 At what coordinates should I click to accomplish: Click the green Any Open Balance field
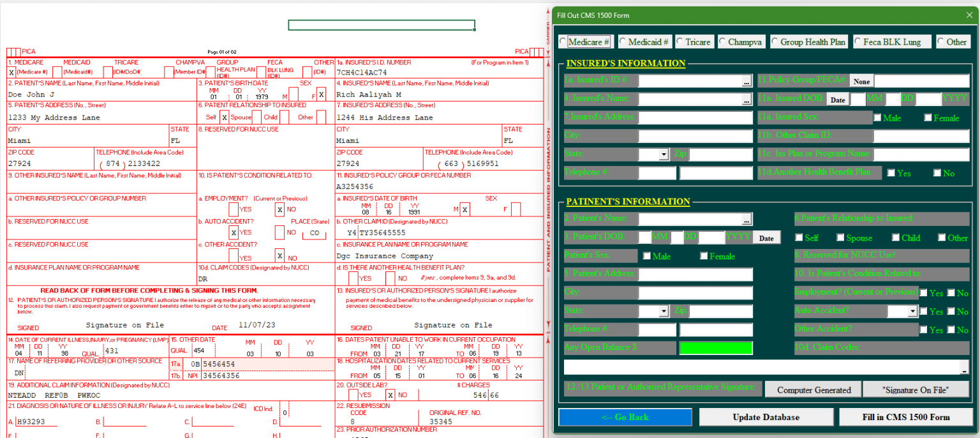pyautogui.click(x=715, y=348)
